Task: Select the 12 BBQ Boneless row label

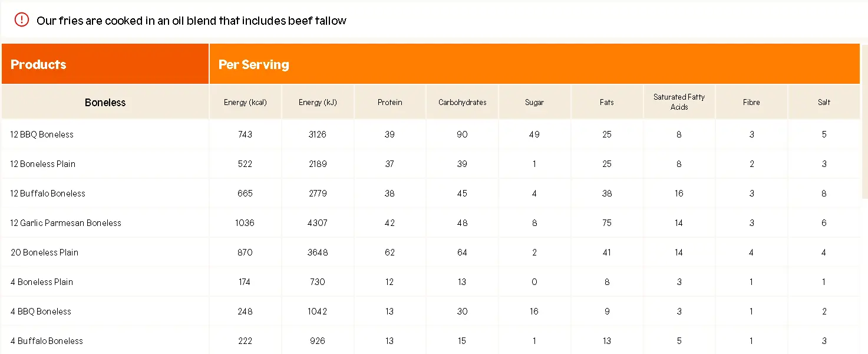Action: pyautogui.click(x=42, y=135)
